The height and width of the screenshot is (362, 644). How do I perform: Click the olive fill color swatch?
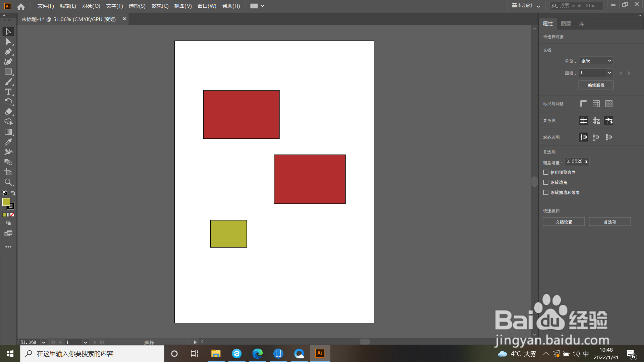(6, 202)
